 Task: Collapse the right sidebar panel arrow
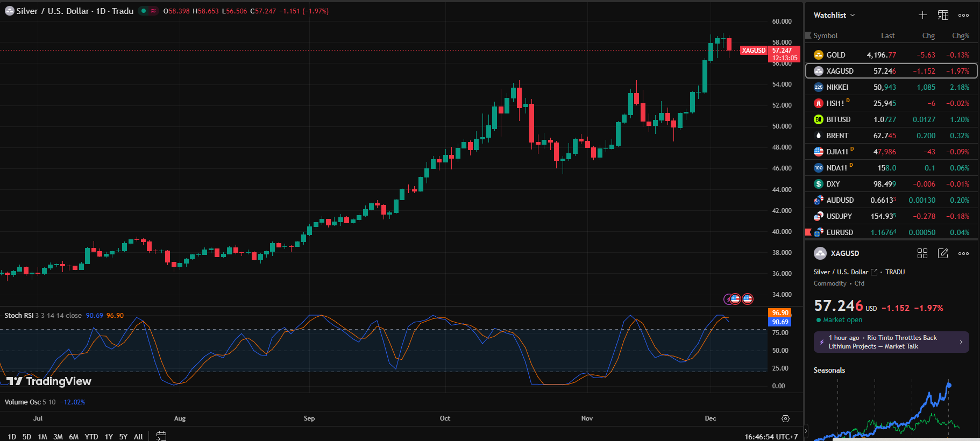tap(805, 431)
